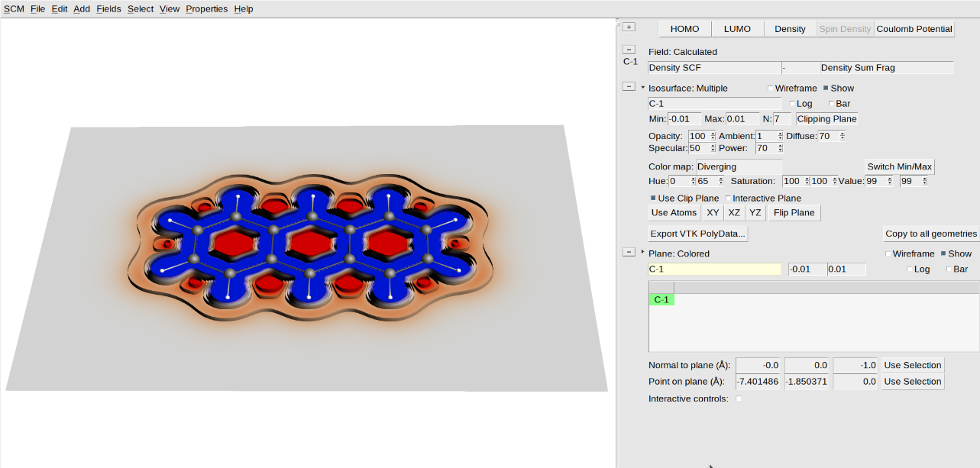Collapse the C-1 field panel with its minus icon
This screenshot has width=980, height=468.
(x=629, y=49)
